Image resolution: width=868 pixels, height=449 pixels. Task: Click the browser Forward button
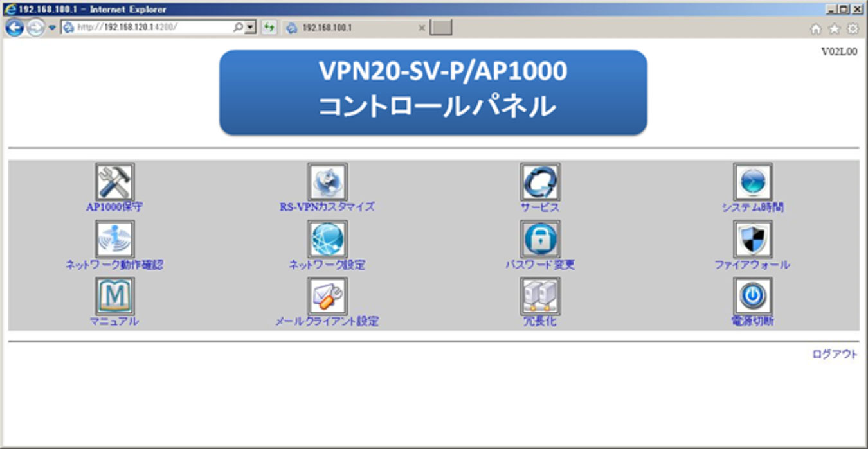point(35,28)
